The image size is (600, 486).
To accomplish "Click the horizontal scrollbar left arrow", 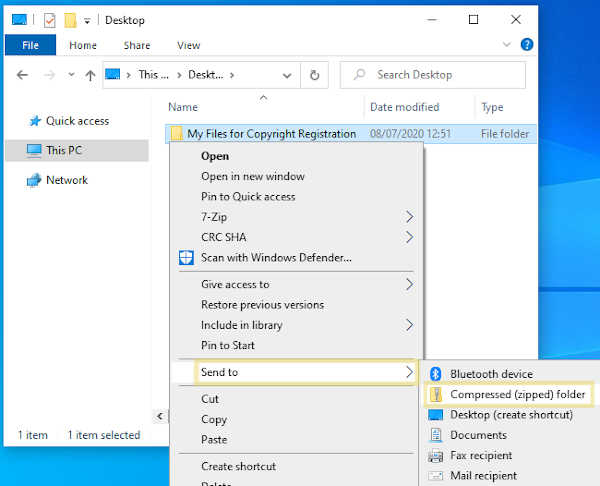I will 160,416.
